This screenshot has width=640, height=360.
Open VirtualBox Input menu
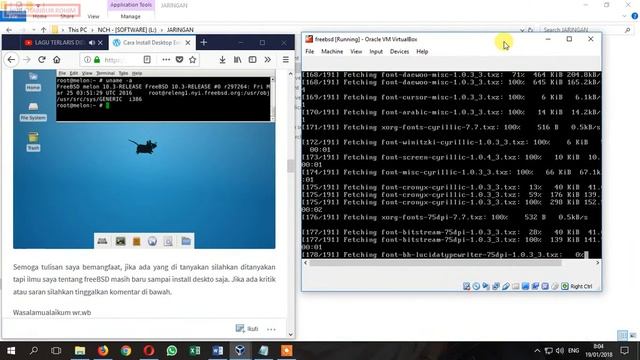376,51
